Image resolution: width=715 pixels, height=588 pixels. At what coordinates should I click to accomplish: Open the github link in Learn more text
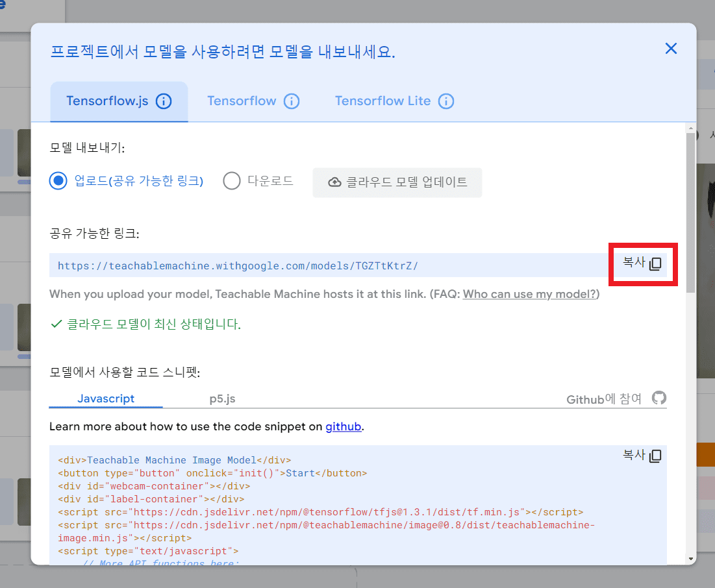tap(344, 426)
